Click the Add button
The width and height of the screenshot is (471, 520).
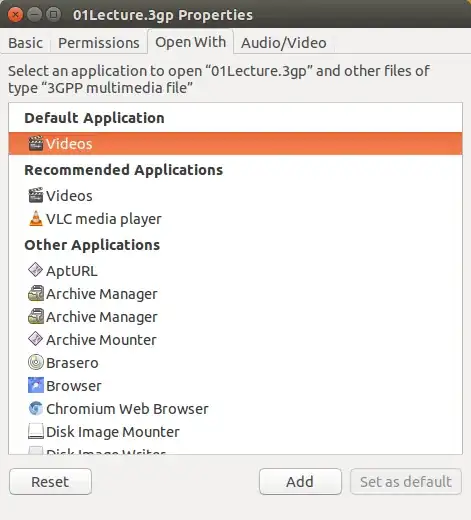point(300,482)
